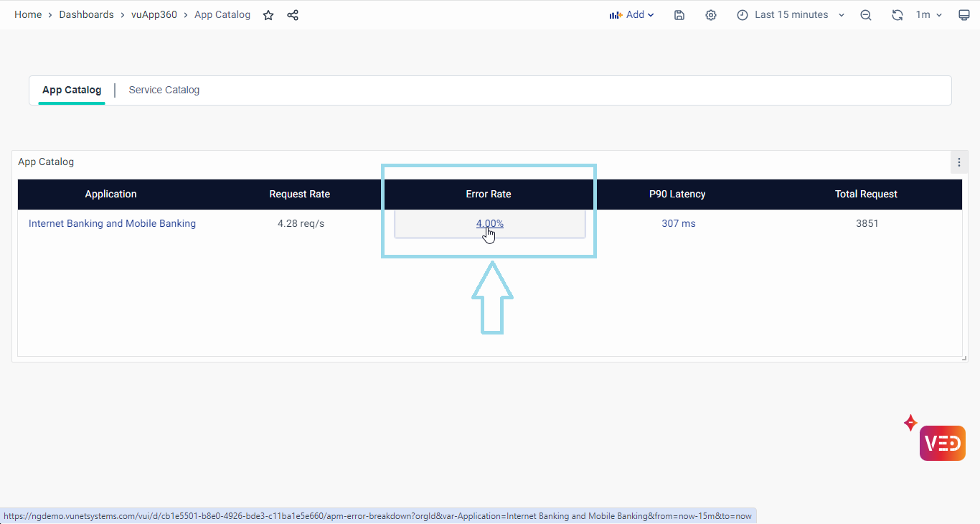Click the save dashboard icon
Screen dimensions: 980x524
(x=679, y=15)
